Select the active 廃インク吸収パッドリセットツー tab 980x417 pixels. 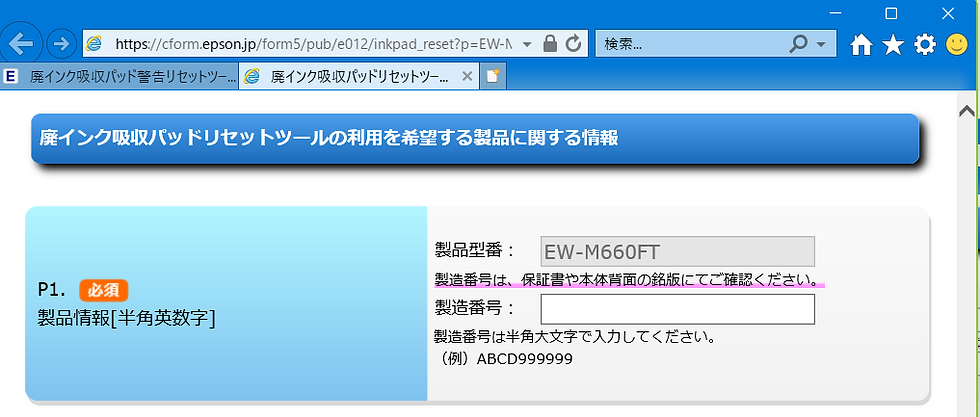359,76
